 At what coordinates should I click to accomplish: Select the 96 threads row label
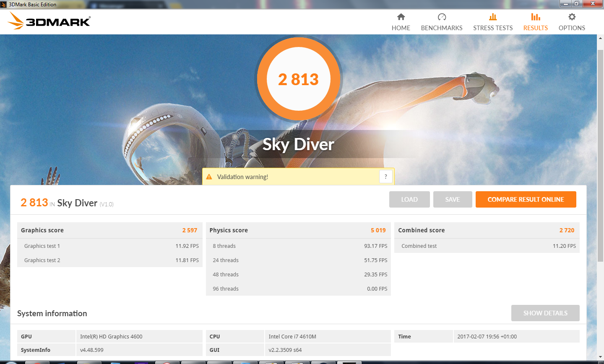[x=226, y=289]
